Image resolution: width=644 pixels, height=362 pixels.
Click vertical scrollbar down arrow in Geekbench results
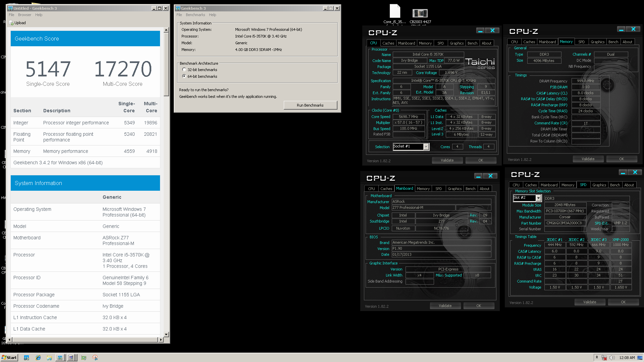click(x=166, y=335)
